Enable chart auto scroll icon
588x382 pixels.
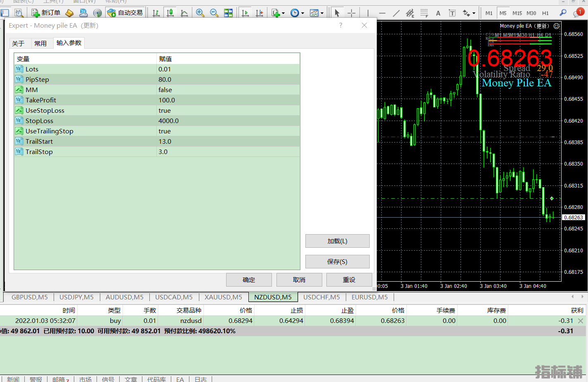pyautogui.click(x=245, y=13)
